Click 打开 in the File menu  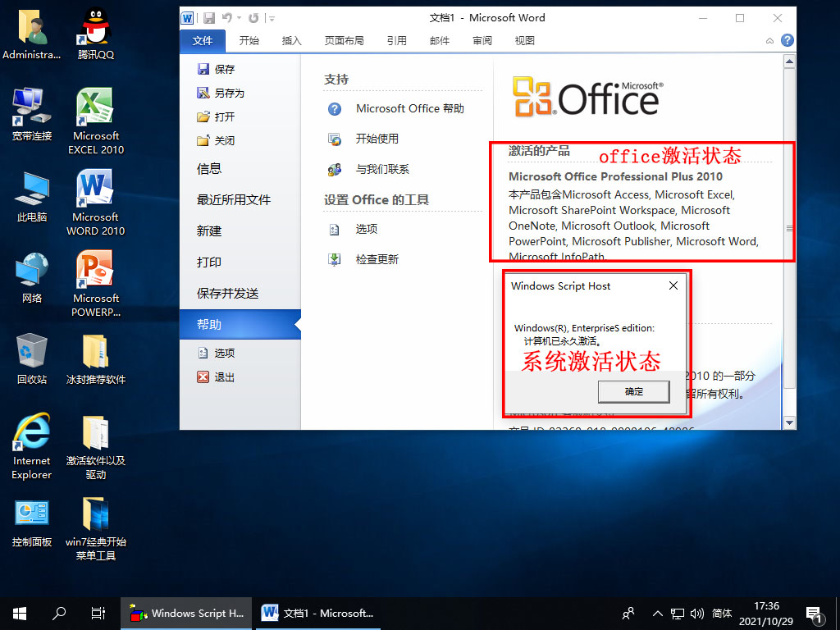point(217,116)
